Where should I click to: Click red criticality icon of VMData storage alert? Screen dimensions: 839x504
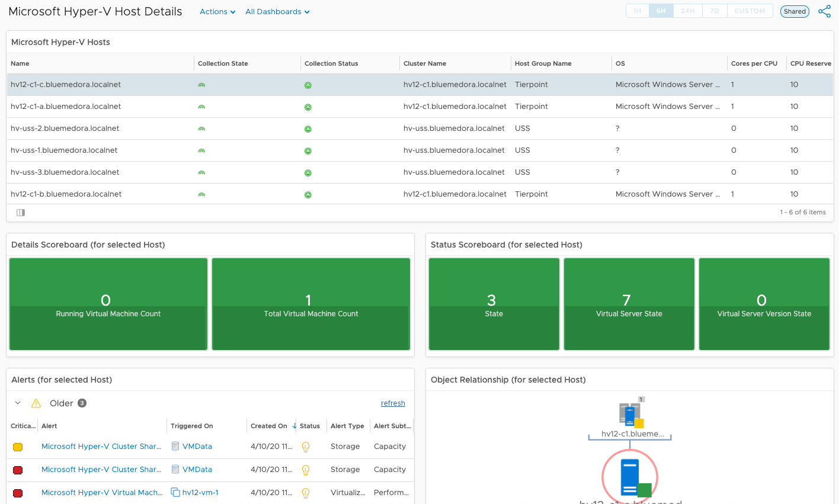[18, 470]
